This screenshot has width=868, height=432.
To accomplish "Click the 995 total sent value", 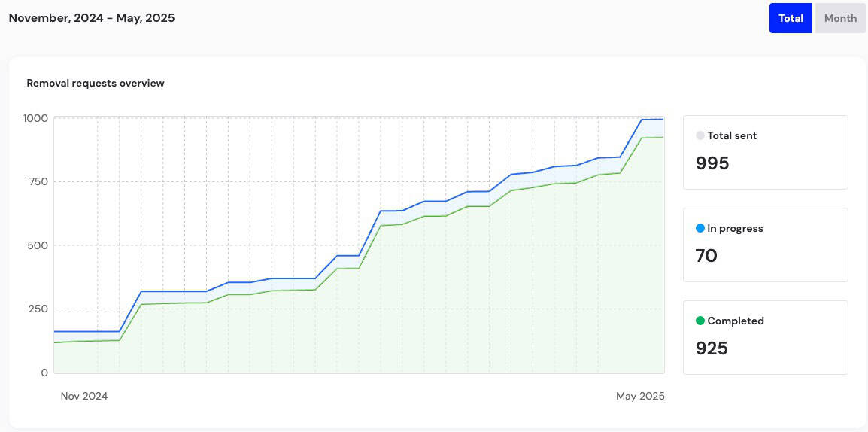I will pos(712,163).
